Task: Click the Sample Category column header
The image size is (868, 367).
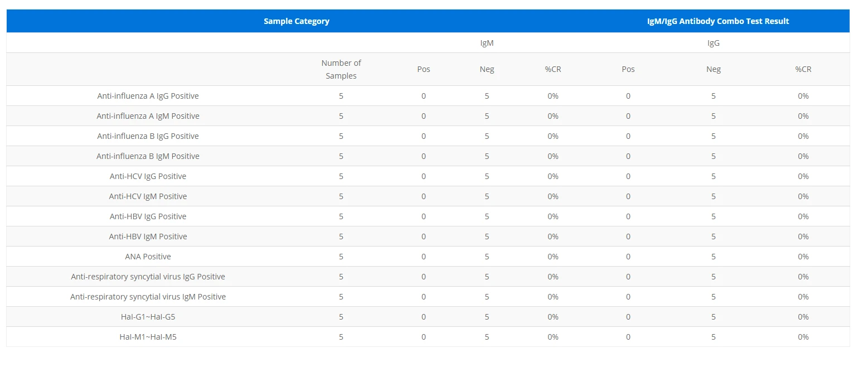Action: [297, 21]
